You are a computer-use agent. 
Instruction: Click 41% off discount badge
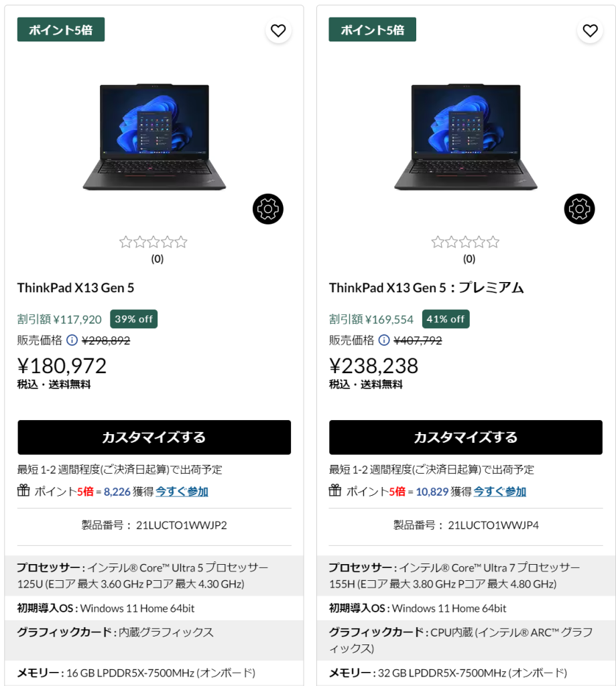click(446, 319)
